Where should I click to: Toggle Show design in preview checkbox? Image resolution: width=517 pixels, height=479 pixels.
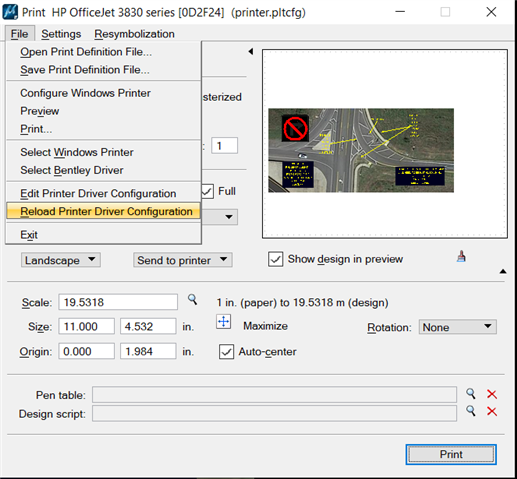tap(275, 259)
